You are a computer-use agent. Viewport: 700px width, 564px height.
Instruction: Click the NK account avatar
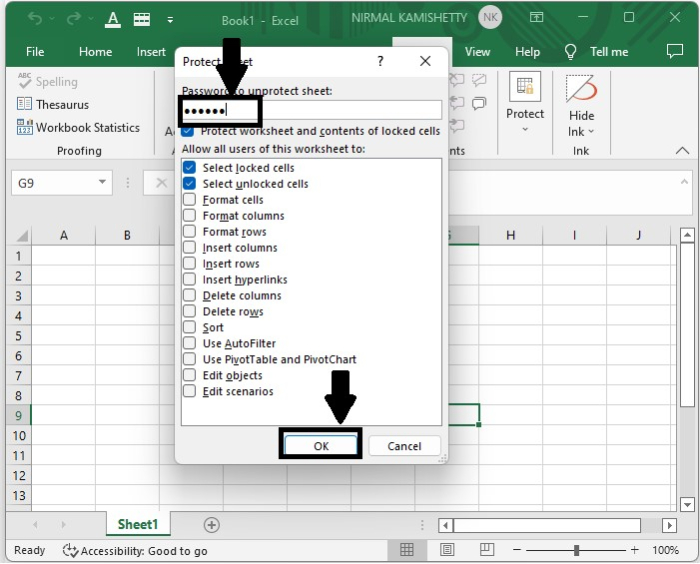tap(490, 17)
